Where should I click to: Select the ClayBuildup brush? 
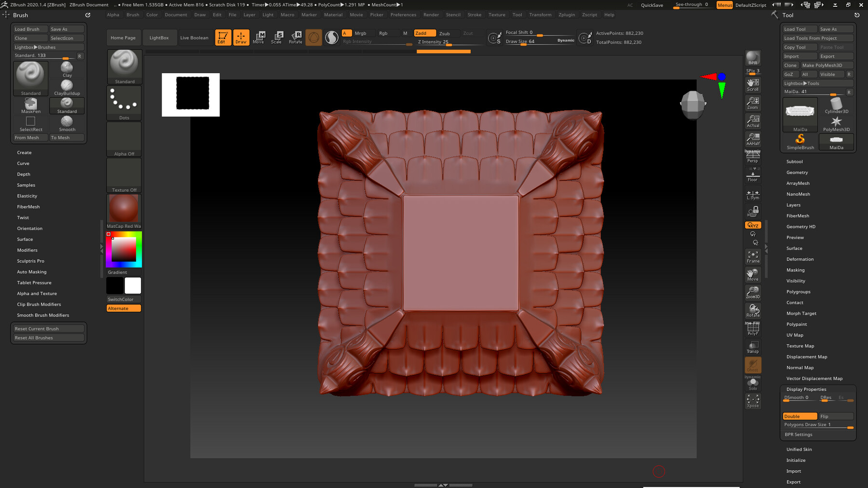(67, 87)
